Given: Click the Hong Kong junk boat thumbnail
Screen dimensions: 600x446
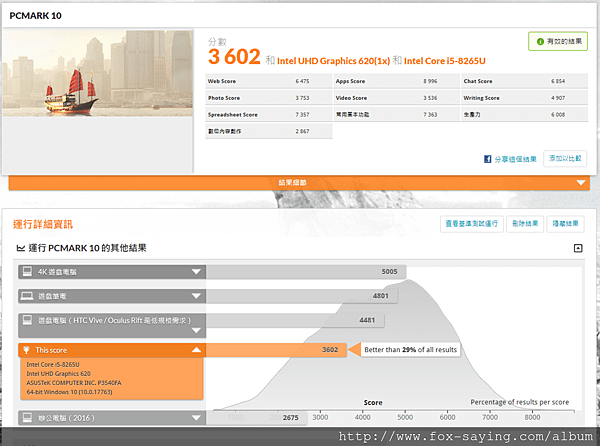Looking at the screenshot, I should tap(98, 73).
